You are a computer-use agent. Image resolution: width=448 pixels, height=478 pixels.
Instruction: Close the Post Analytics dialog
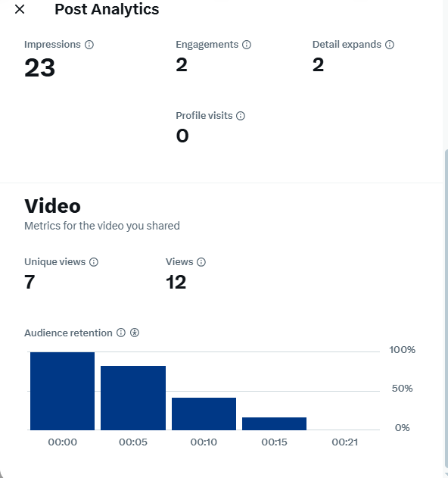click(x=20, y=9)
